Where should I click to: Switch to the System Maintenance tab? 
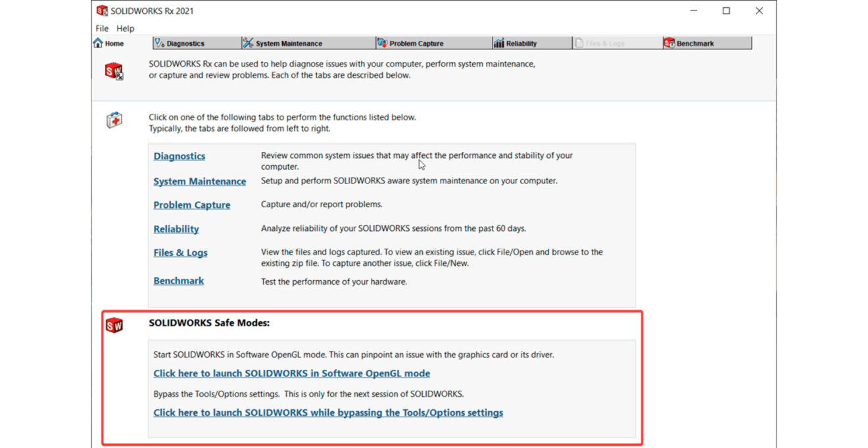coord(289,43)
